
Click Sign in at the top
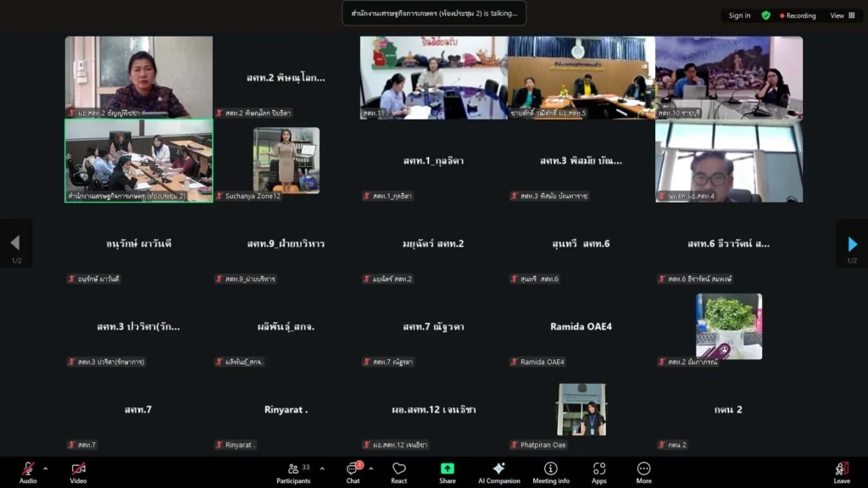(x=739, y=15)
